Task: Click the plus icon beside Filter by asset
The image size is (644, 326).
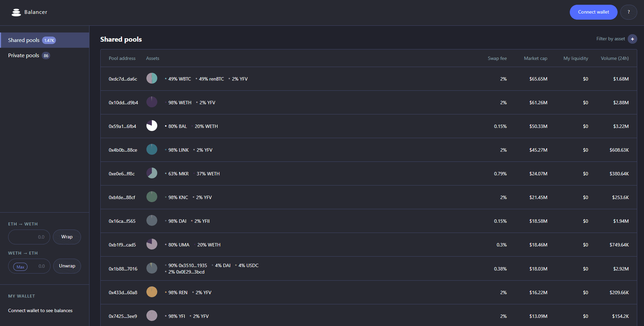Action: point(632,39)
